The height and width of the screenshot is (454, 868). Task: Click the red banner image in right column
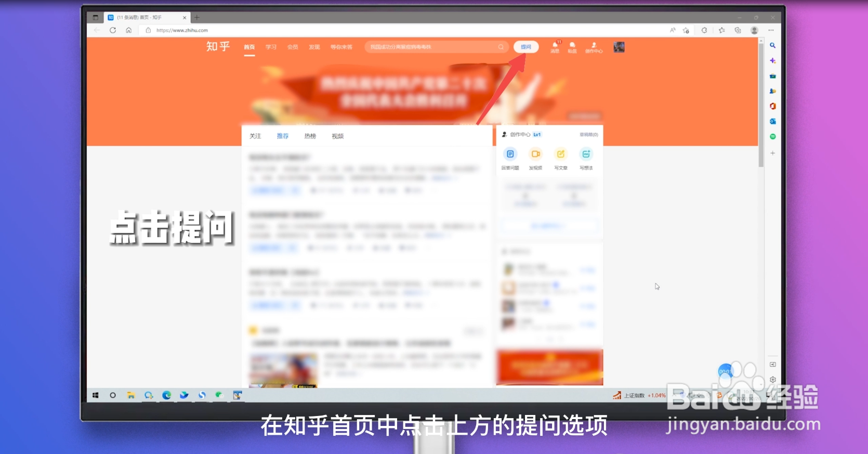tap(550, 367)
